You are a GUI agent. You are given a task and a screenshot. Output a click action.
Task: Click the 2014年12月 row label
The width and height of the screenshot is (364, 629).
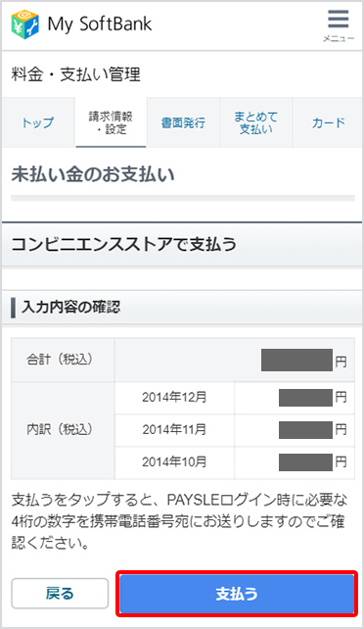tap(174, 398)
